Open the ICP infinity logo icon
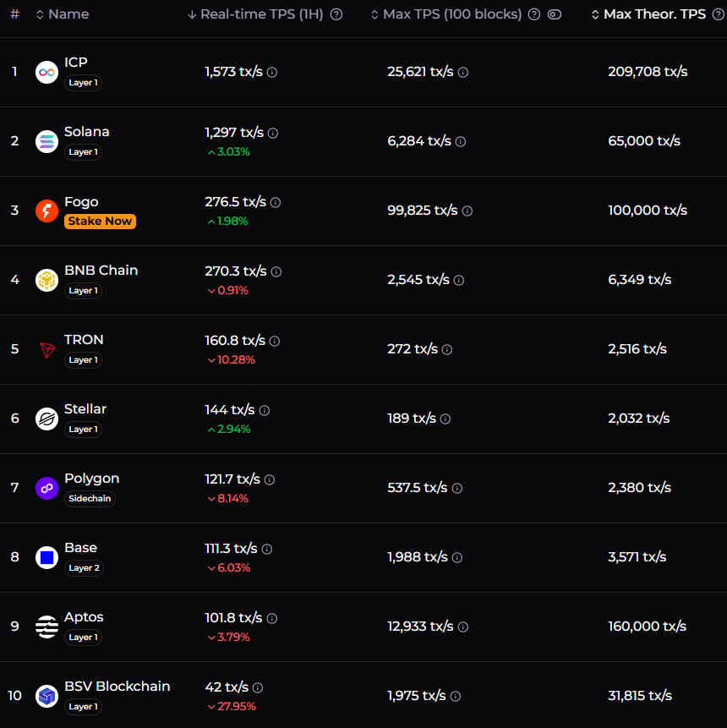This screenshot has height=728, width=727. 46,73
